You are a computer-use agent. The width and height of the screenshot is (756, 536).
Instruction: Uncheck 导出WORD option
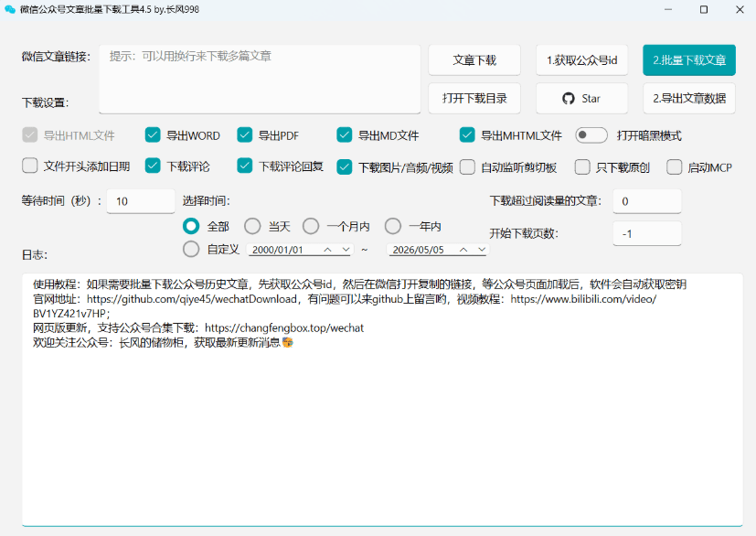(153, 135)
